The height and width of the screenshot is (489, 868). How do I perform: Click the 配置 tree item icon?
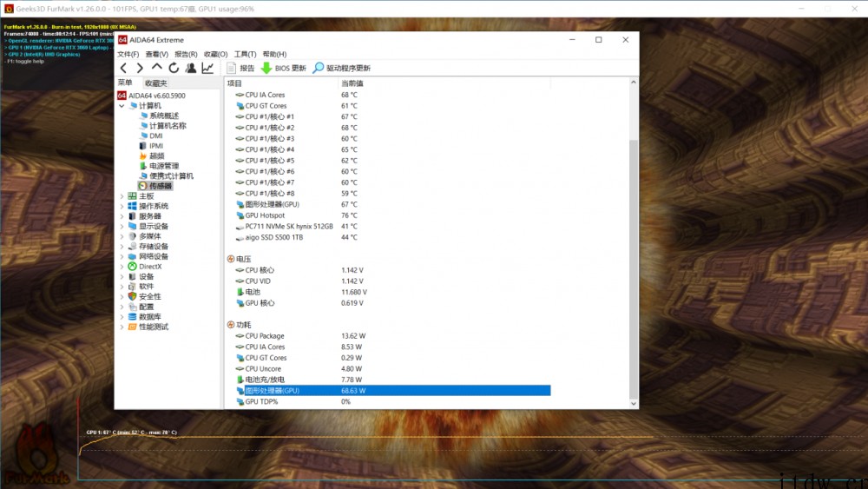[x=132, y=307]
